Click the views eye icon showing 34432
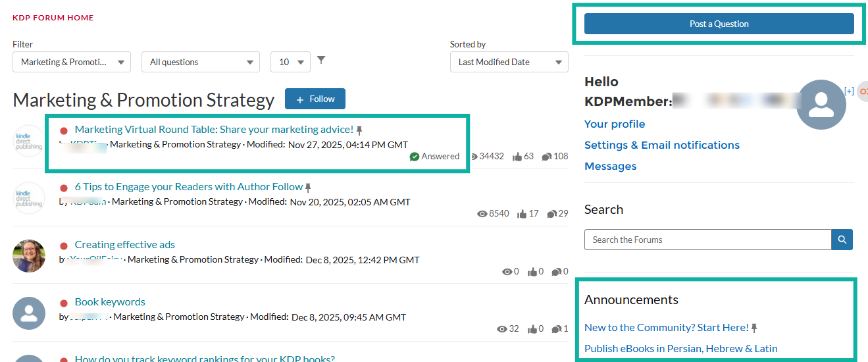Screen dimensions: 868x362 [x=473, y=157]
